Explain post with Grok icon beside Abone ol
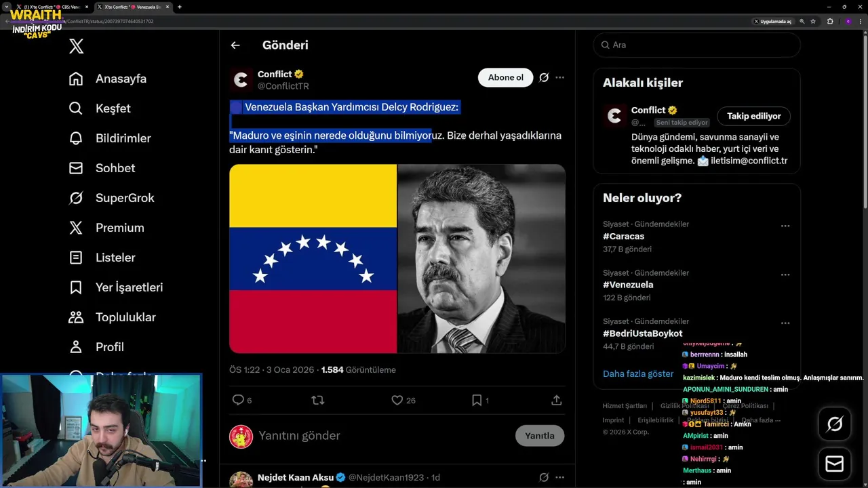This screenshot has width=868, height=488. (x=544, y=77)
